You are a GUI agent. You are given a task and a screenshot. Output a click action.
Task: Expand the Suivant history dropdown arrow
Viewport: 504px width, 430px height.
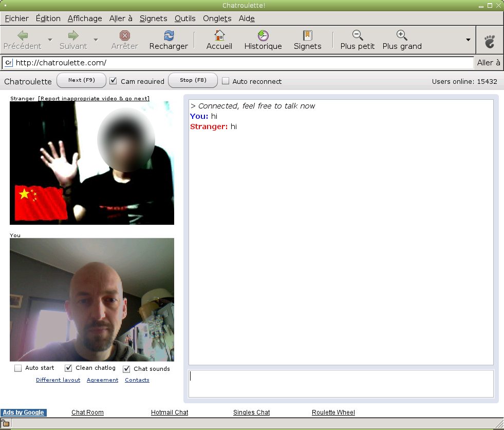pos(96,40)
